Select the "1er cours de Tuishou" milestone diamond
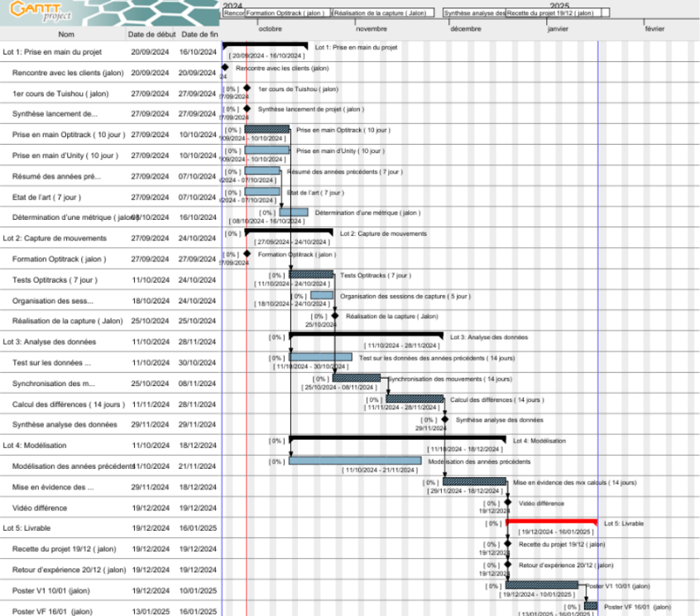 (x=246, y=88)
